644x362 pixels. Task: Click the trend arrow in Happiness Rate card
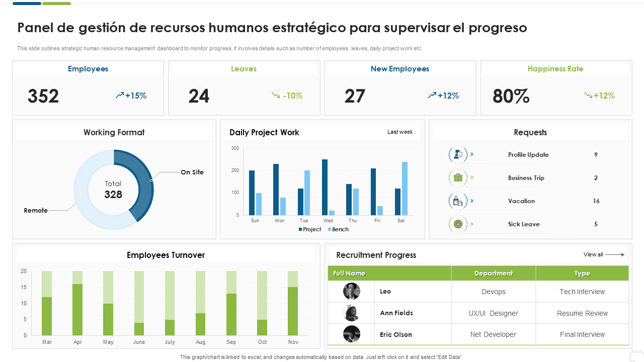point(588,95)
